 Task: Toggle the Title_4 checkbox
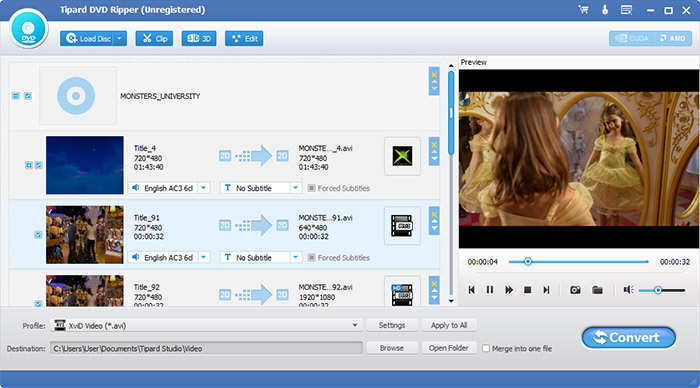pyautogui.click(x=38, y=165)
